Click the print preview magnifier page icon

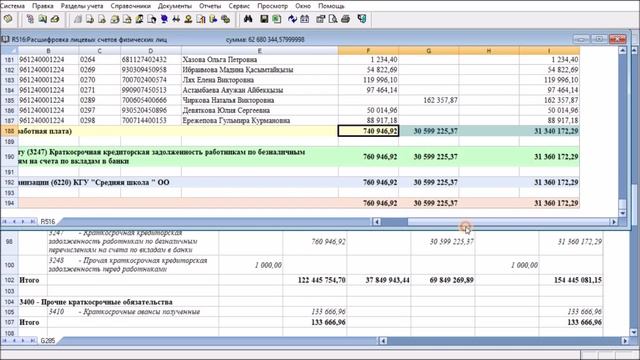[333, 19]
